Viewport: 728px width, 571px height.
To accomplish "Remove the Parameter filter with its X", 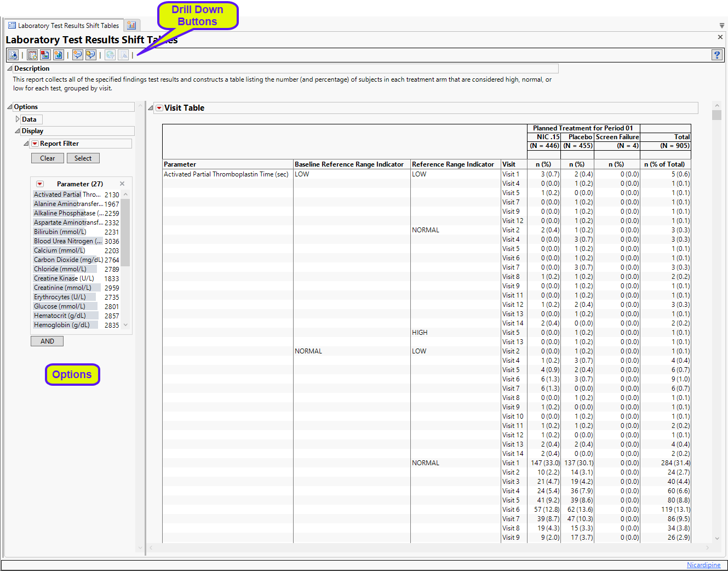I will pyautogui.click(x=122, y=184).
